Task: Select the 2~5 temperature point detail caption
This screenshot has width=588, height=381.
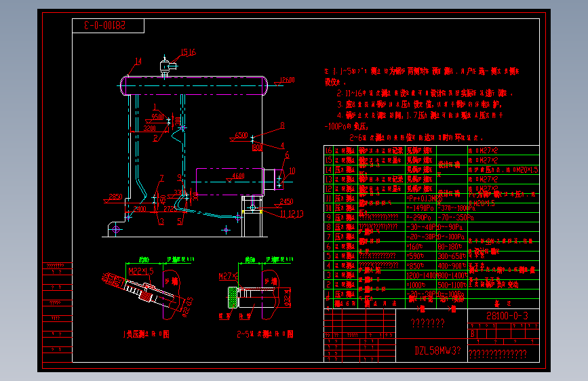Action: coord(265,334)
